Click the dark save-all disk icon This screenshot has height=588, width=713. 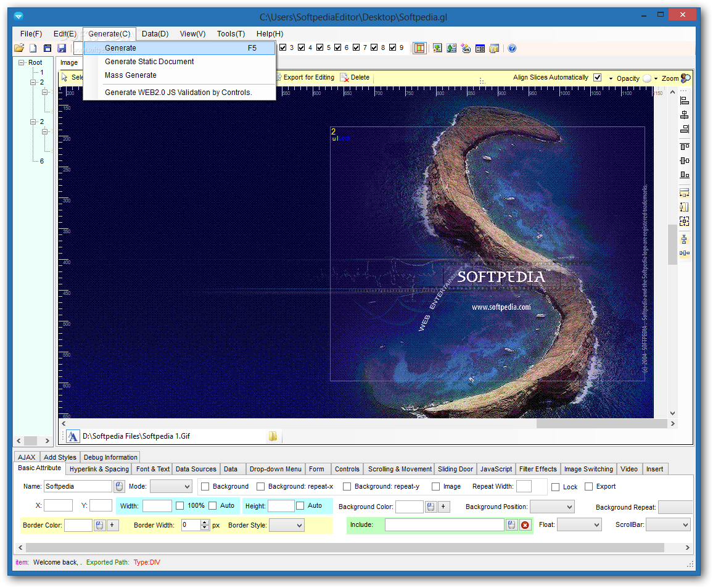(47, 48)
